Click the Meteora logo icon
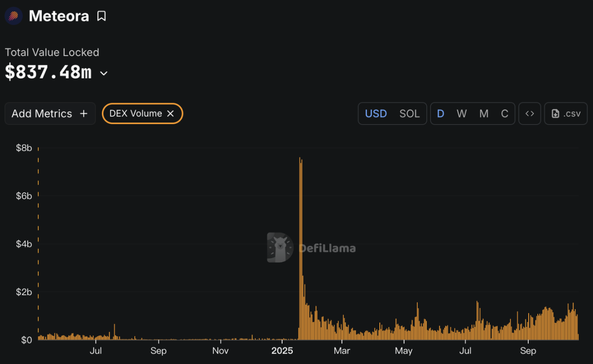 coord(14,16)
